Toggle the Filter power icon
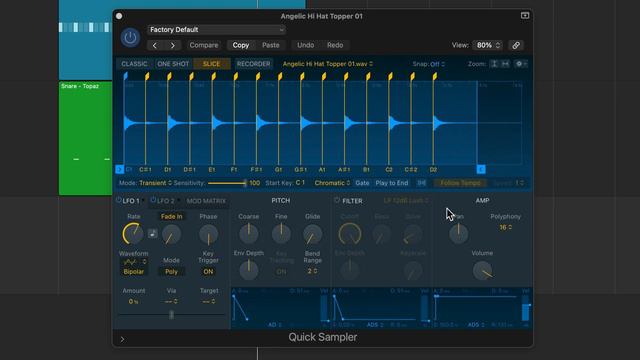 click(x=337, y=200)
